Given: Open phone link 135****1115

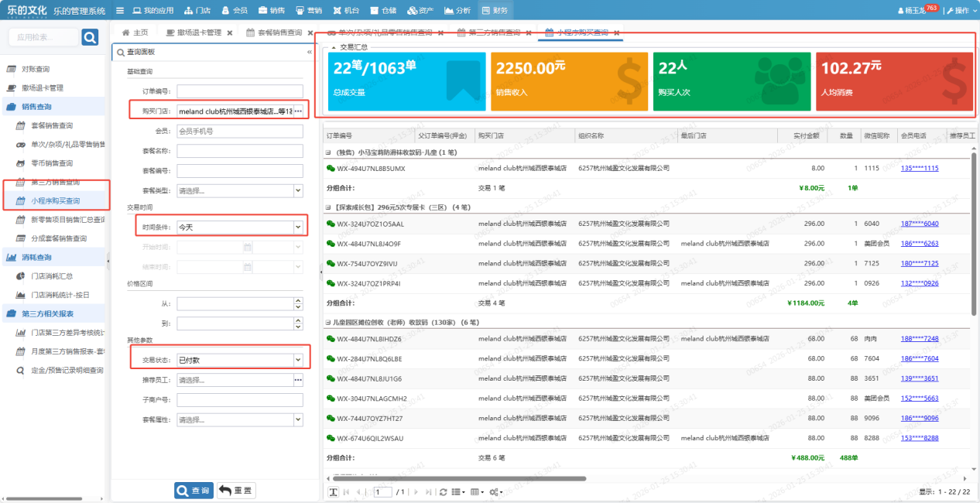Looking at the screenshot, I should (920, 169).
